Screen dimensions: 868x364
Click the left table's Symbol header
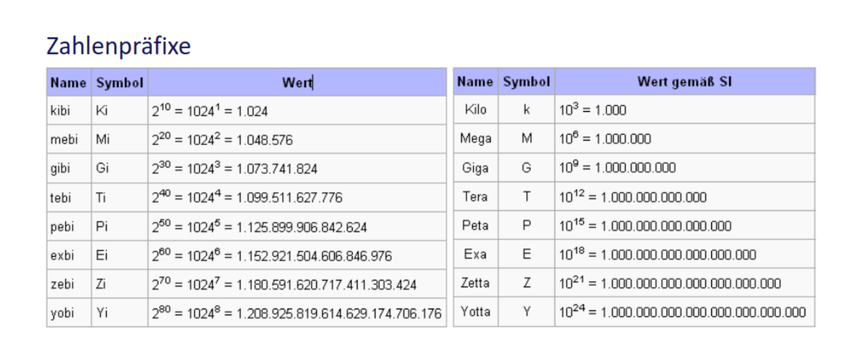pos(120,83)
